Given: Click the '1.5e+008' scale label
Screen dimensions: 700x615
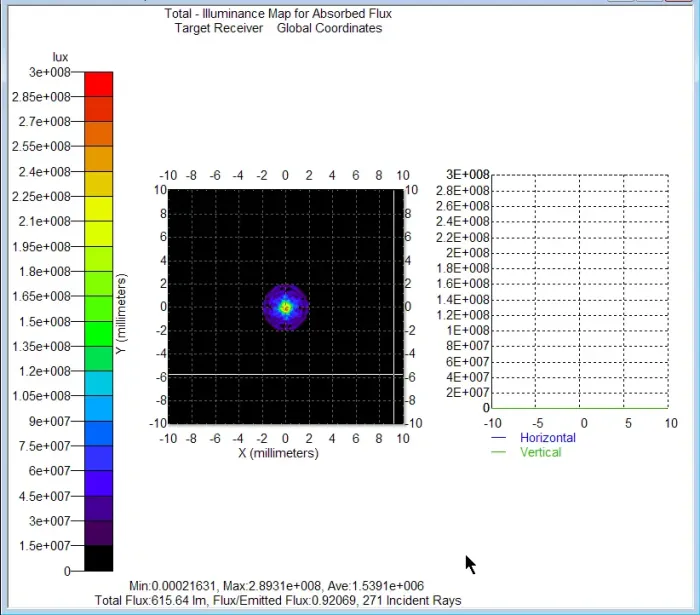Looking at the screenshot, I should click(x=45, y=322).
